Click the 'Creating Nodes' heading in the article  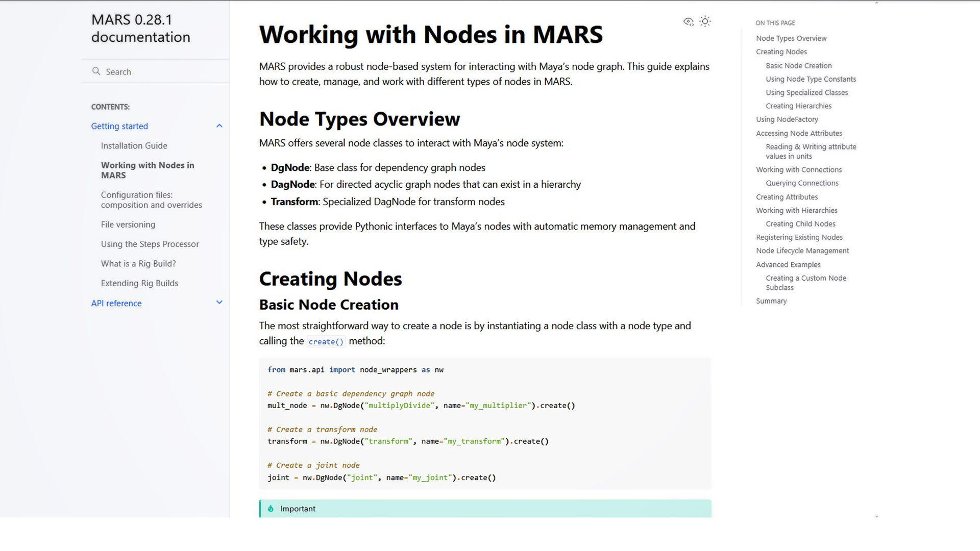tap(330, 279)
